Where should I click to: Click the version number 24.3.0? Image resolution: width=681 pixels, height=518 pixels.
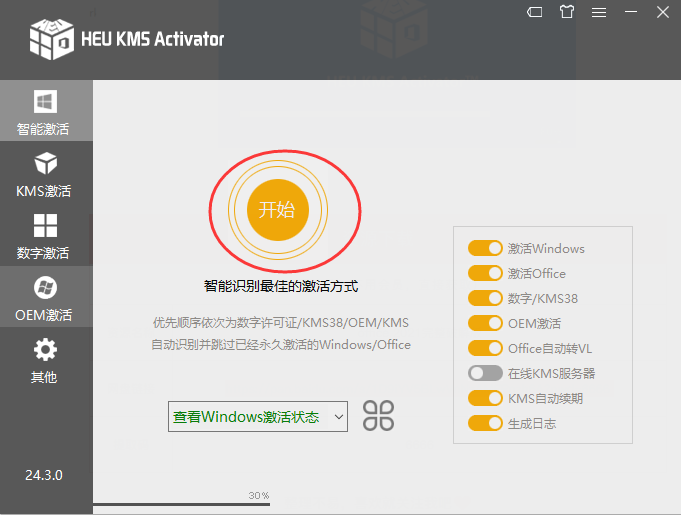click(x=44, y=475)
